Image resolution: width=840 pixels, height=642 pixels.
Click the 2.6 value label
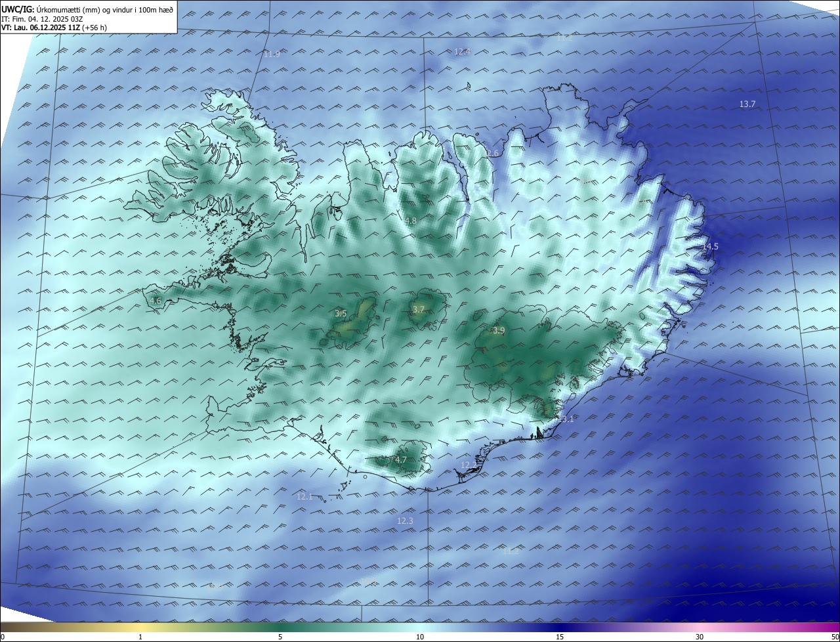point(493,154)
